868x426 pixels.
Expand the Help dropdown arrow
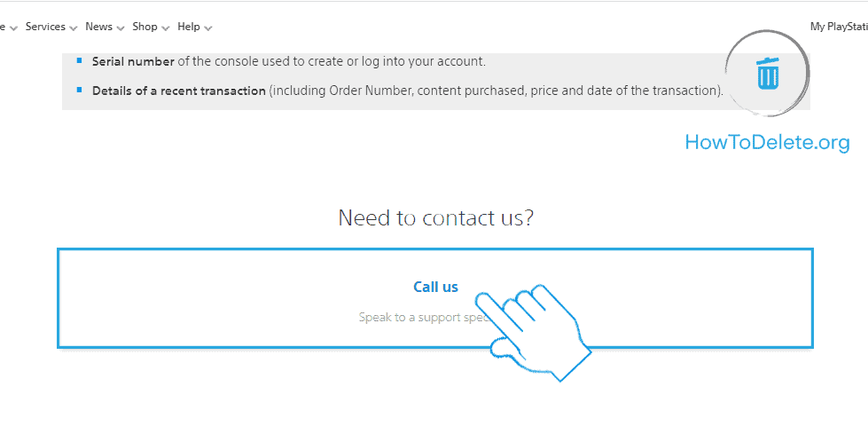208,28
